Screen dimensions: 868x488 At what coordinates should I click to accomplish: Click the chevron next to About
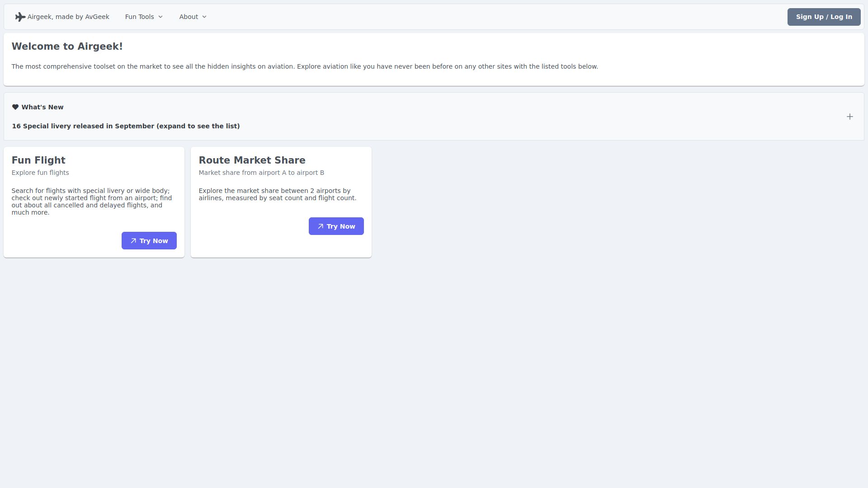point(204,17)
